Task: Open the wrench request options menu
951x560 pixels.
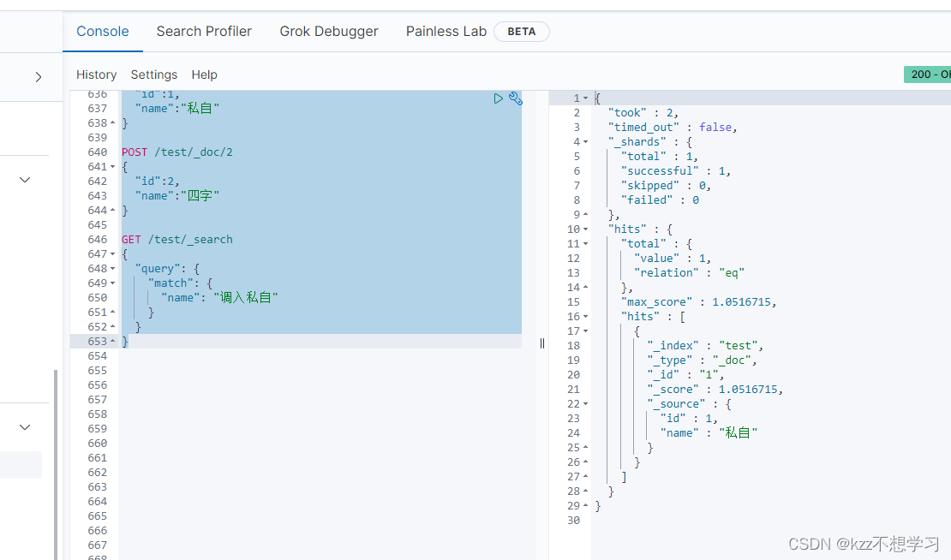Action: pos(516,98)
